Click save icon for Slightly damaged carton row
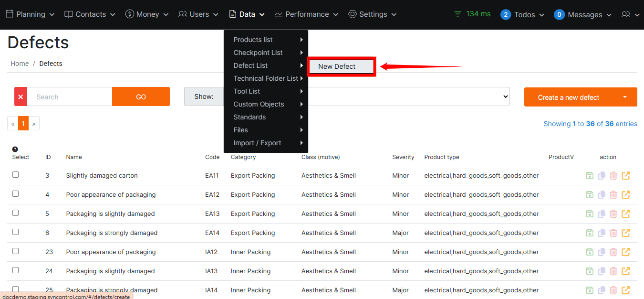644x299 pixels. pos(590,176)
